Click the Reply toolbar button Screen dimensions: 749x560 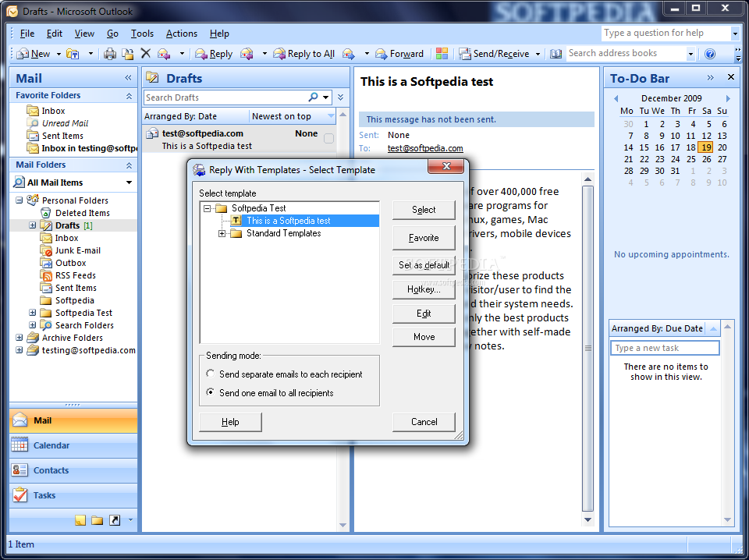214,54
